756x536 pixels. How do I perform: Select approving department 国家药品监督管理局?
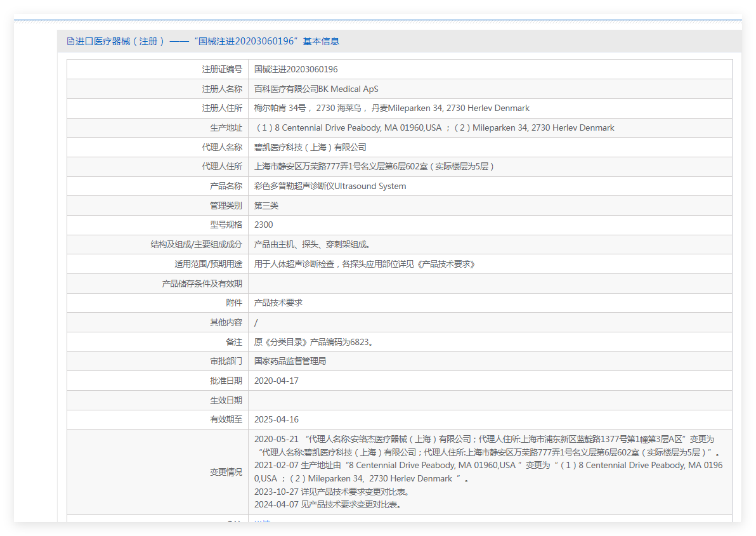[290, 361]
